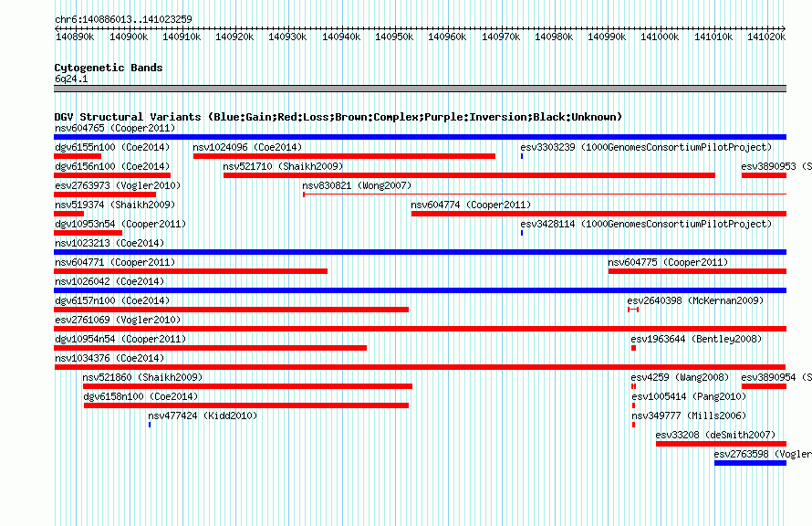The height and width of the screenshot is (526, 812).
Task: Select the red bar under esv33208
Action: [722, 444]
